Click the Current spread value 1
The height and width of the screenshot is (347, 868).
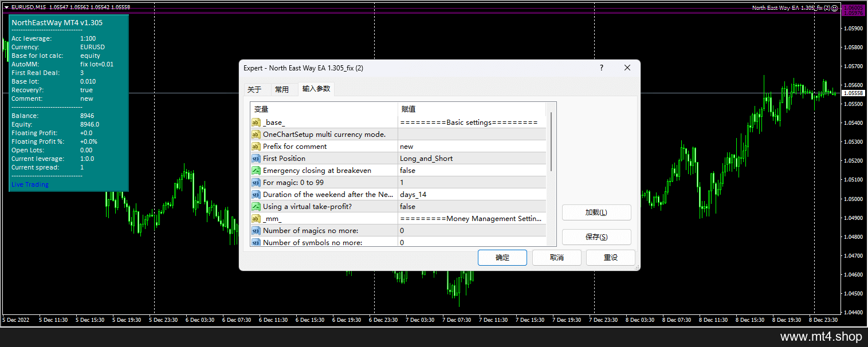(x=82, y=167)
